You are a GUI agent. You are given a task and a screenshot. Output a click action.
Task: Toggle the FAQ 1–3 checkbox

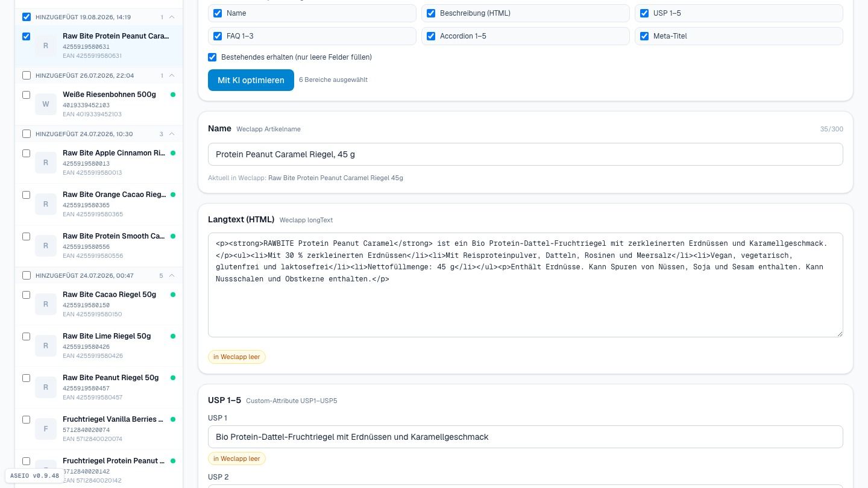pyautogui.click(x=218, y=36)
